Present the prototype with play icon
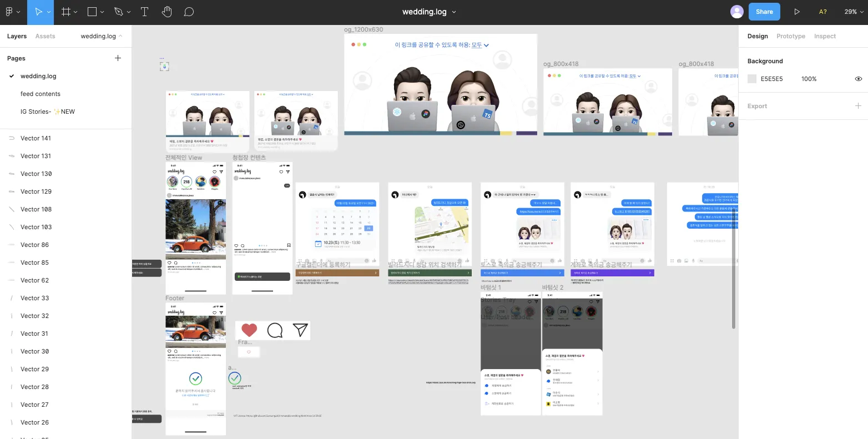868x439 pixels. point(797,12)
